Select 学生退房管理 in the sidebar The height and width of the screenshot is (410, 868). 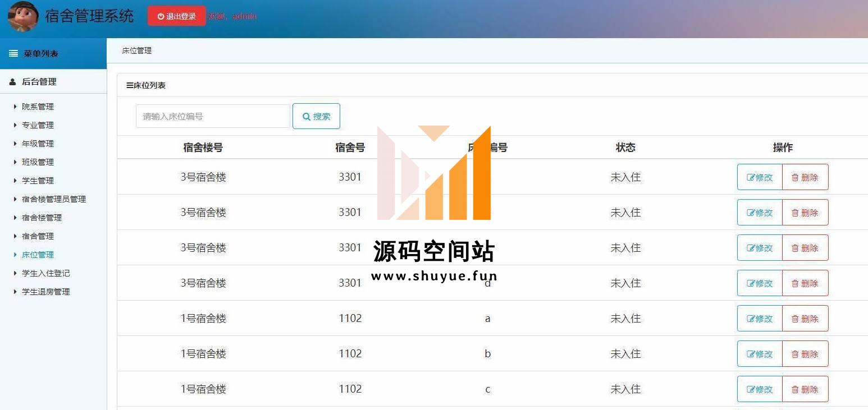(45, 292)
